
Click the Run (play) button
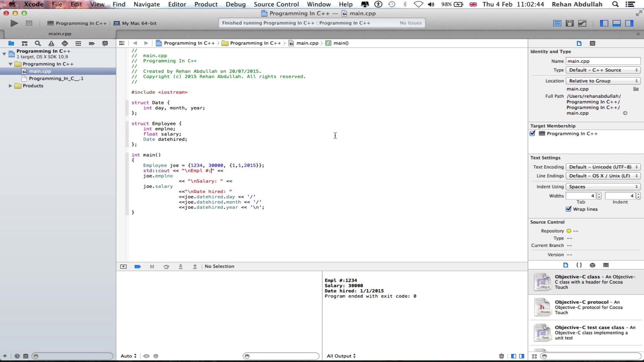pyautogui.click(x=14, y=23)
